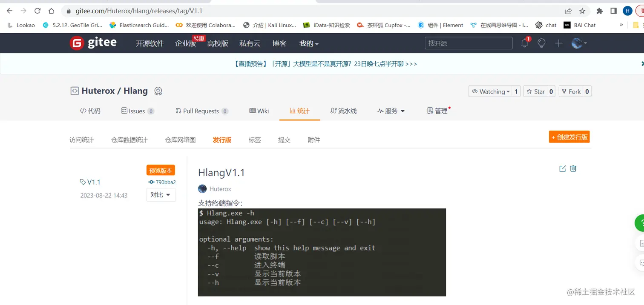Expand the 服务 menu dropdown

pyautogui.click(x=391, y=111)
